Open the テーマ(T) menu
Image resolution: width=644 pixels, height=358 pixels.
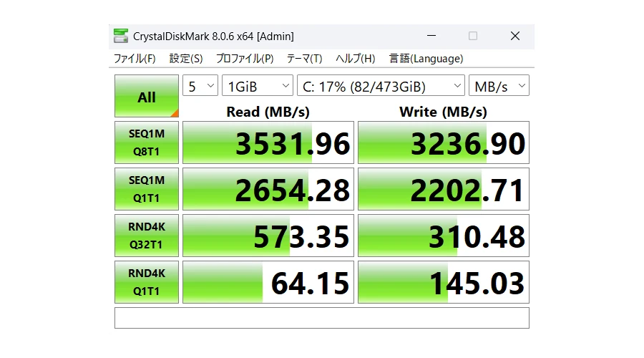click(x=304, y=59)
